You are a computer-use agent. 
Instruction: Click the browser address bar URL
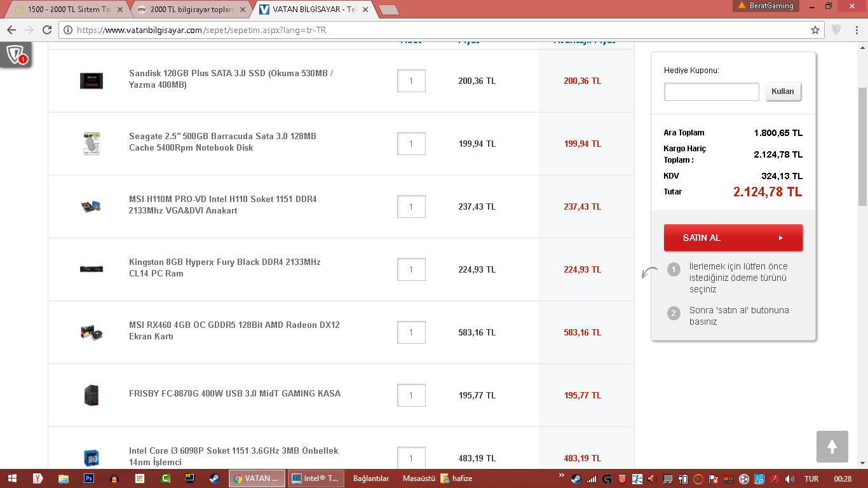coord(201,30)
